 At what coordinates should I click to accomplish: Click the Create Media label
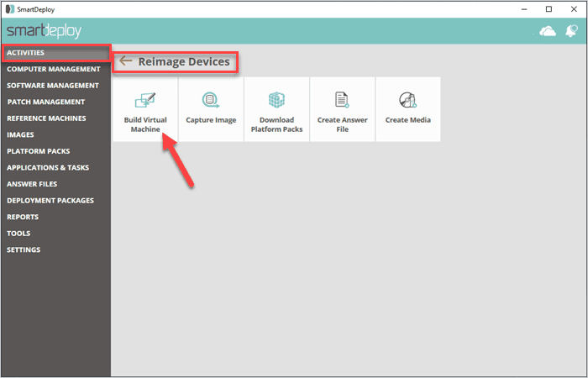pos(408,120)
